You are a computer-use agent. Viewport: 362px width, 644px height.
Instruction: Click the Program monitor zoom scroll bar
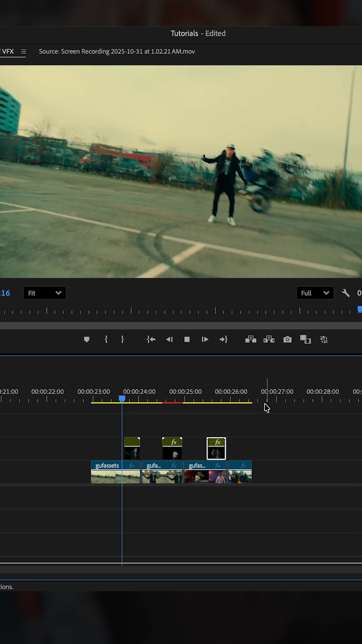pyautogui.click(x=181, y=325)
